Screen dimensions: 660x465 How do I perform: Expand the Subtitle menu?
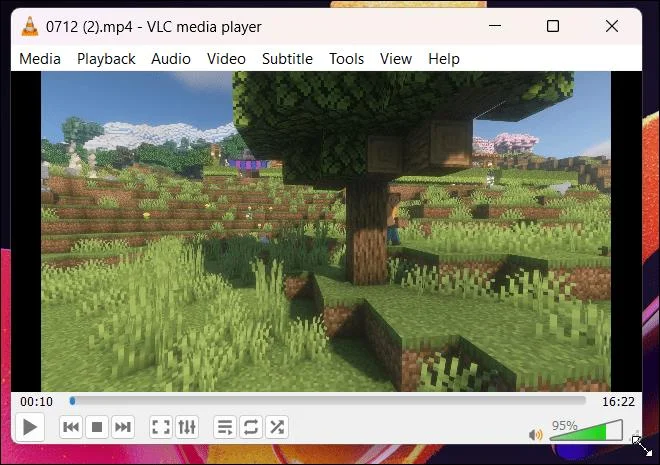[287, 59]
